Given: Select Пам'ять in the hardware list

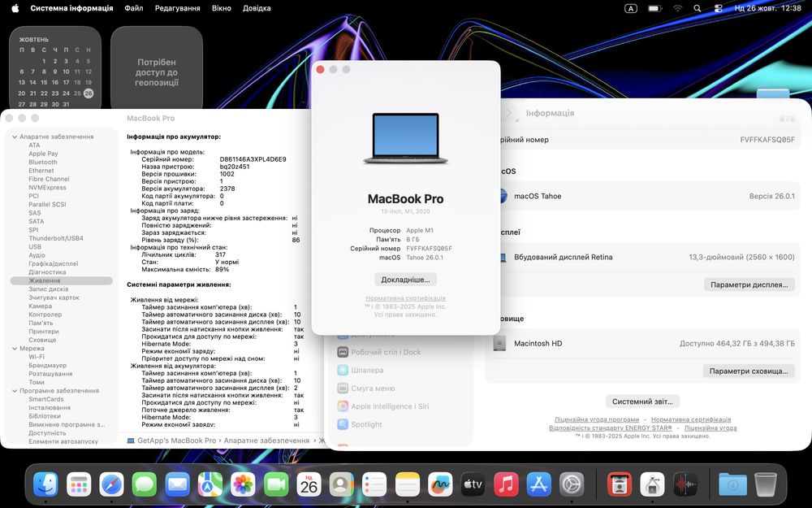Looking at the screenshot, I should (41, 323).
